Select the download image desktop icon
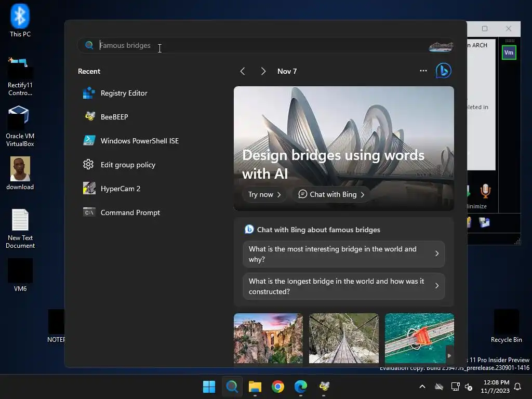532x399 pixels. point(20,174)
